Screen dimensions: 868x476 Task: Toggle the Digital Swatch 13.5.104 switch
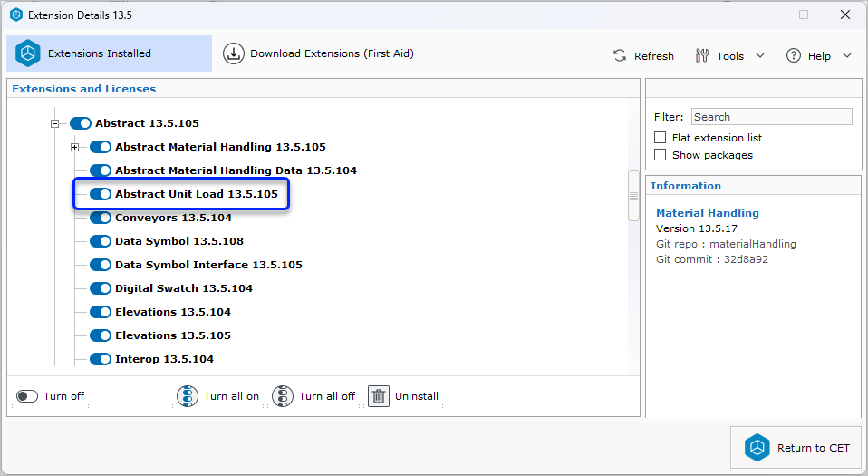click(101, 288)
